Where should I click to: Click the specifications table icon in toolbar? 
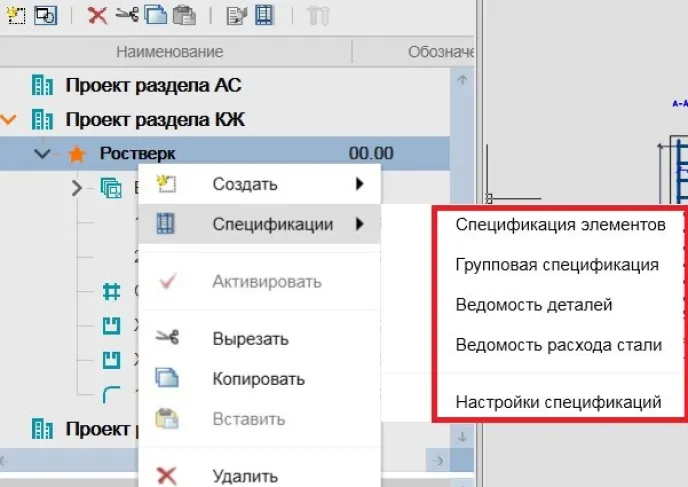point(264,14)
